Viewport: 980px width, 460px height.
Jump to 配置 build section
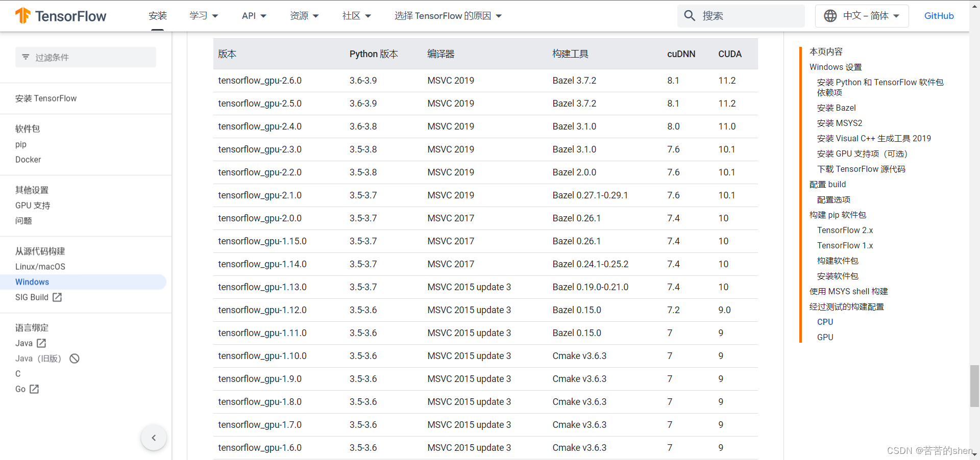tap(827, 184)
